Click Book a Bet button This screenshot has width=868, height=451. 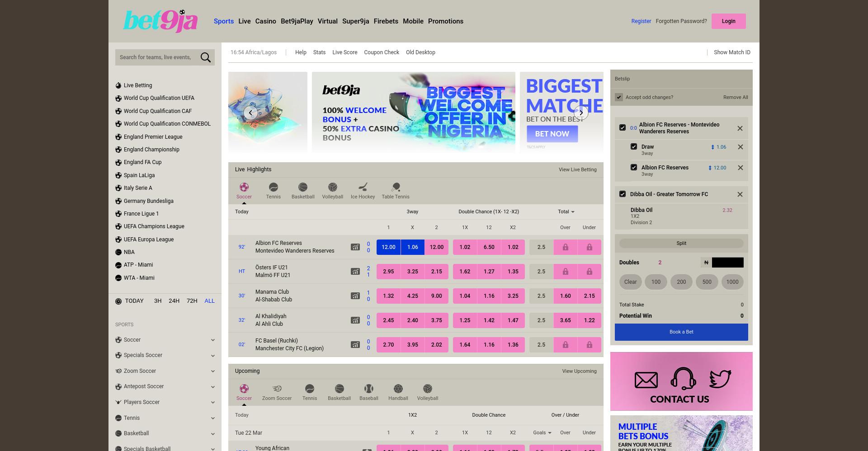[681, 332]
